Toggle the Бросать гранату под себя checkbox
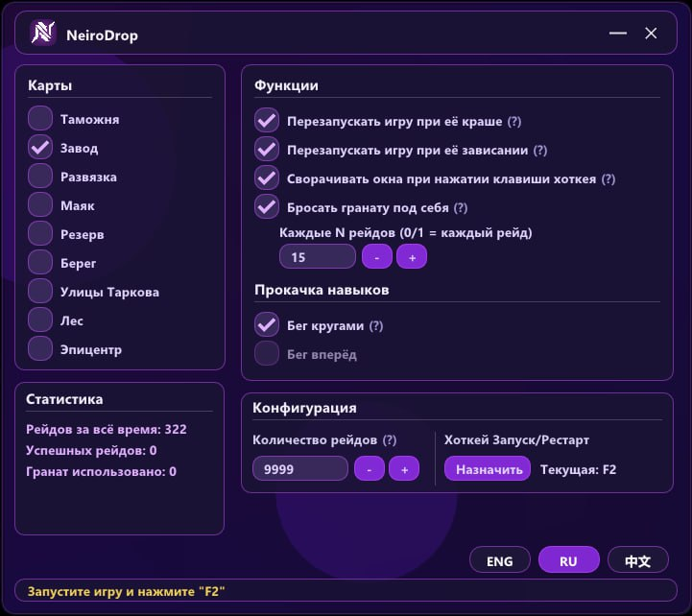This screenshot has height=616, width=692. pos(266,207)
